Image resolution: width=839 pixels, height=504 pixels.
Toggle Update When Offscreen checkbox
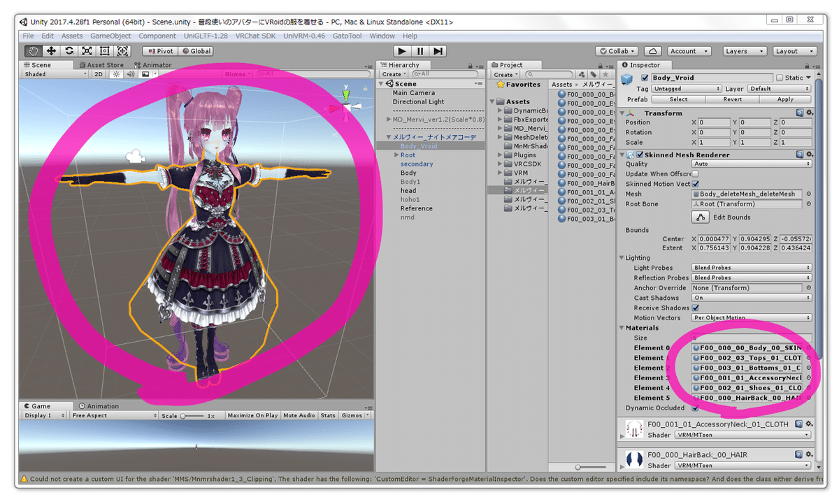point(695,174)
